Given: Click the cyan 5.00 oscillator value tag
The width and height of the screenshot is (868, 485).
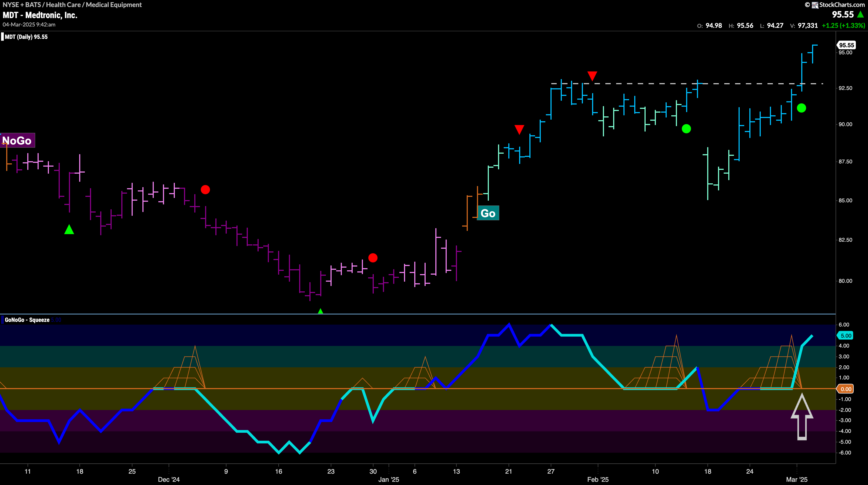Looking at the screenshot, I should (x=845, y=335).
